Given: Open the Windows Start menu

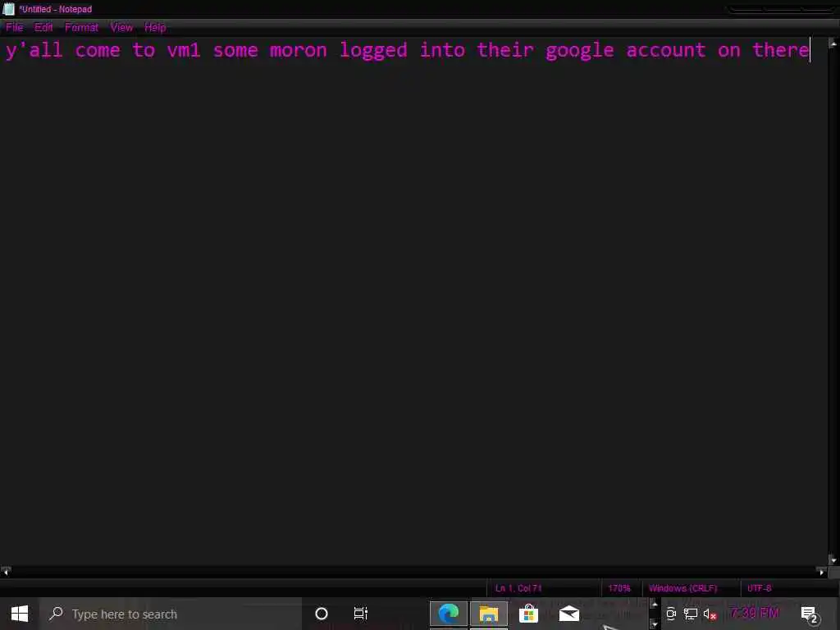Looking at the screenshot, I should [20, 614].
